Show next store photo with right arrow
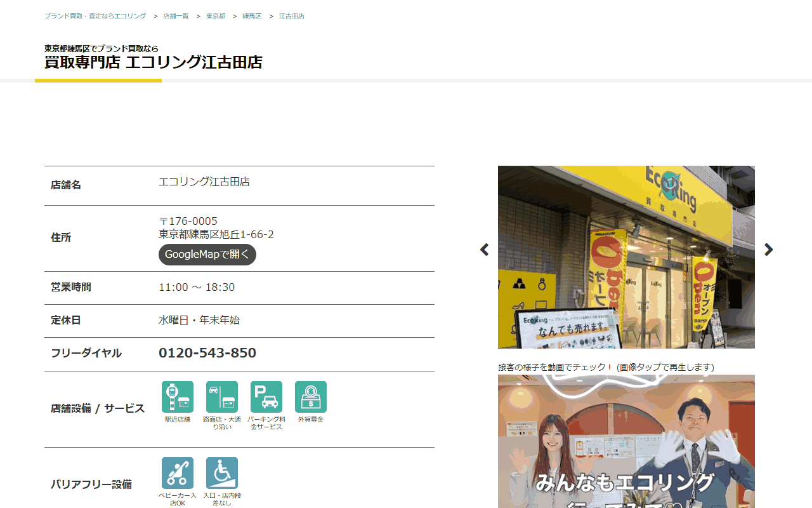Image resolution: width=812 pixels, height=508 pixels. [x=769, y=250]
